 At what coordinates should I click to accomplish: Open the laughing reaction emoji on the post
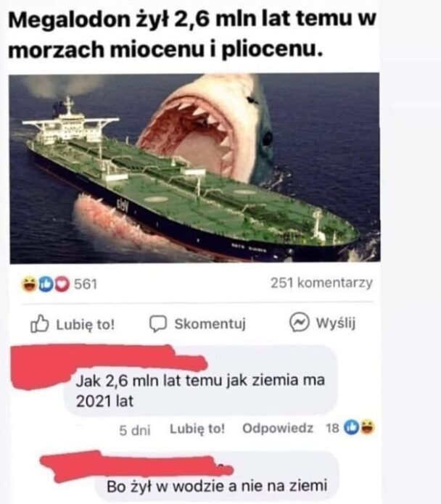[29, 284]
